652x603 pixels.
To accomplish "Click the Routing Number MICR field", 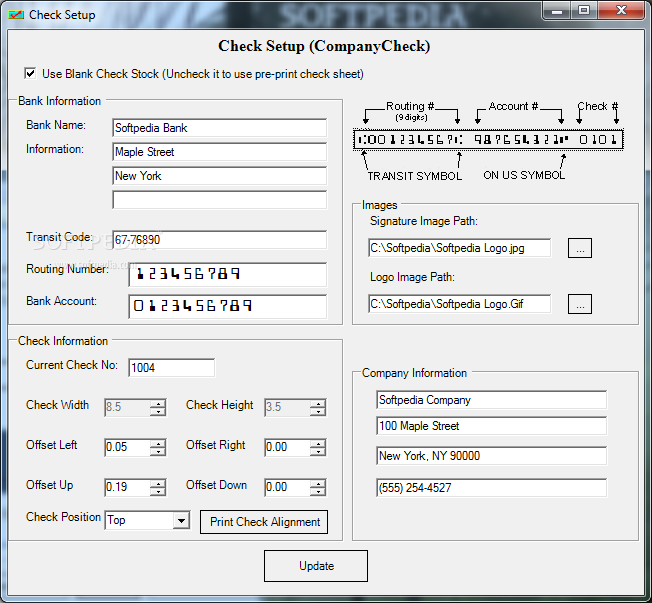I will tap(227, 274).
